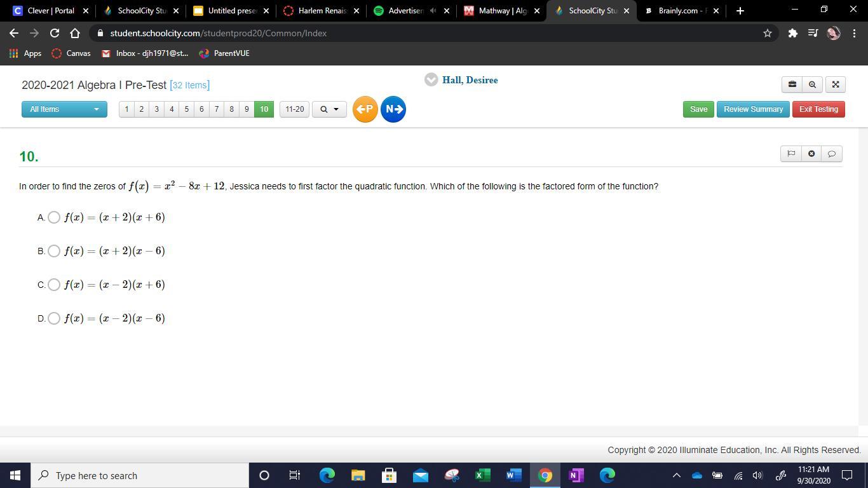The image size is (868, 488).
Task: Open the Canvas bookmark
Action: pyautogui.click(x=71, y=53)
